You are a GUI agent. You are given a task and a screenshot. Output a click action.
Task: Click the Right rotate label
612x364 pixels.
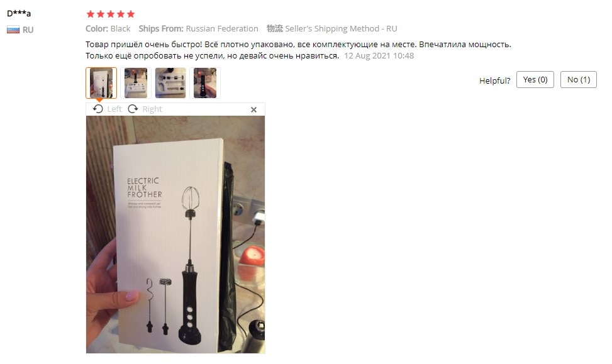tap(152, 109)
